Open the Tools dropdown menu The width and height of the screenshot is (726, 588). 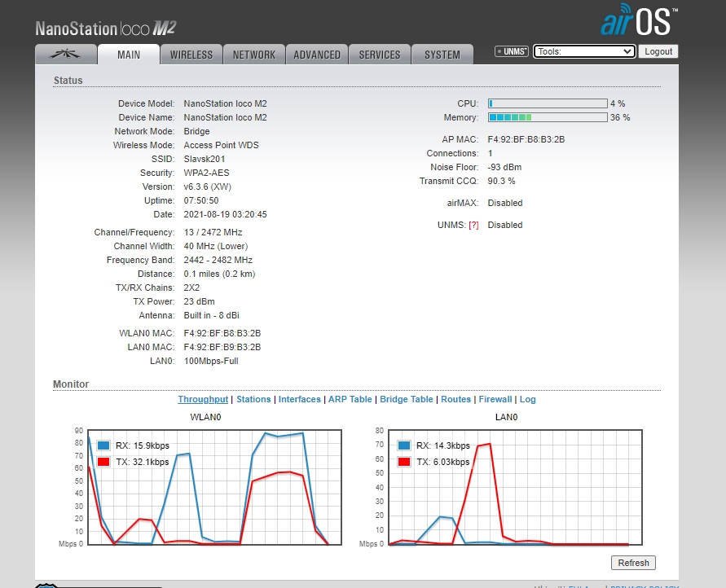coord(584,51)
